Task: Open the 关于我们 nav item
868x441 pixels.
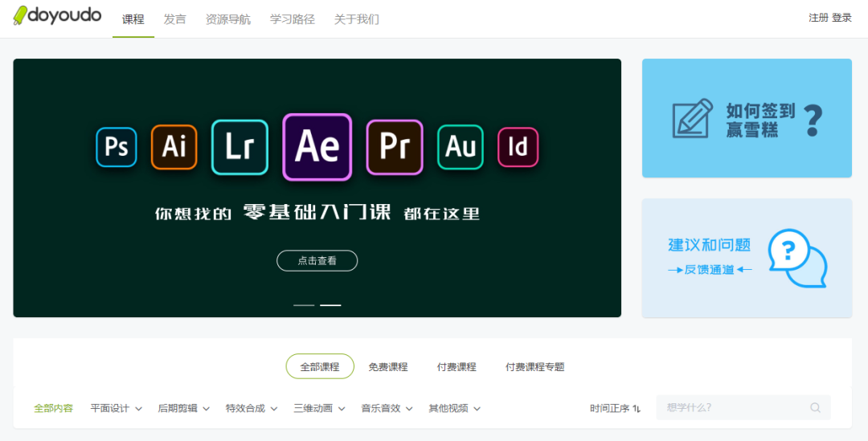Action: (357, 19)
